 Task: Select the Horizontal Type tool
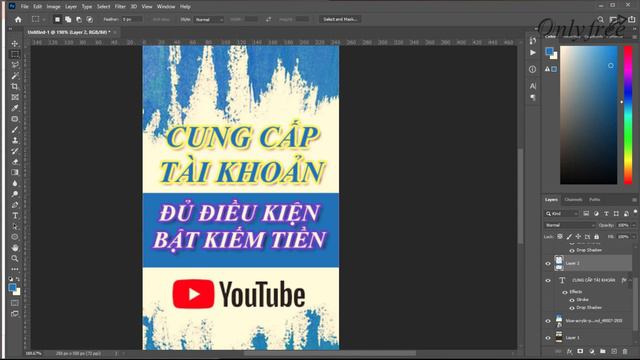pos(15,216)
